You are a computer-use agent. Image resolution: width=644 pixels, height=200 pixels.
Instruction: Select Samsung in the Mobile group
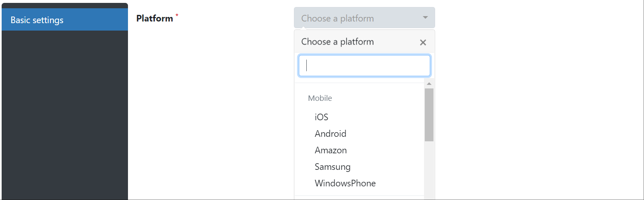(332, 167)
